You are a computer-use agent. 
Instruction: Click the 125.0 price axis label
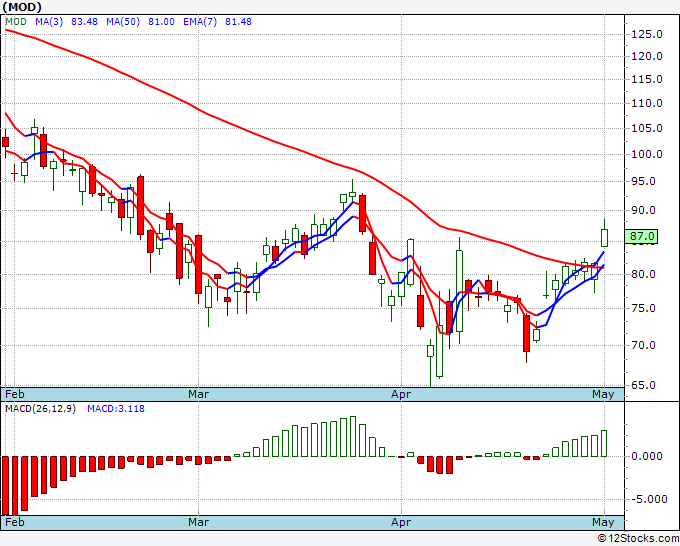[647, 34]
